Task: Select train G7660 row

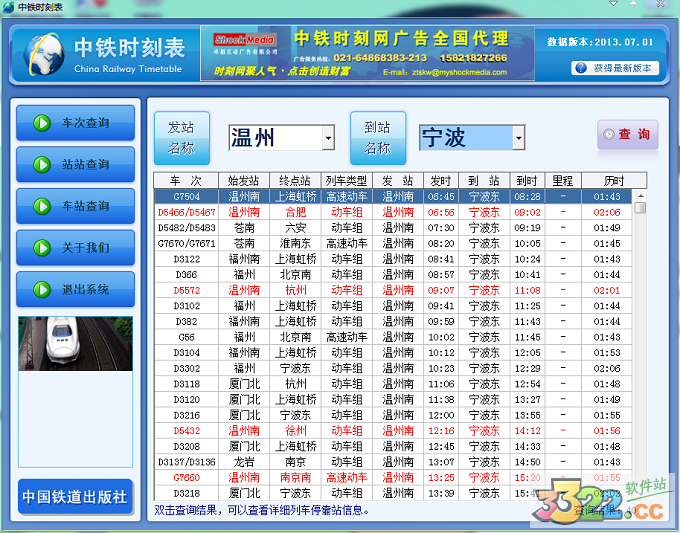Action: click(393, 477)
